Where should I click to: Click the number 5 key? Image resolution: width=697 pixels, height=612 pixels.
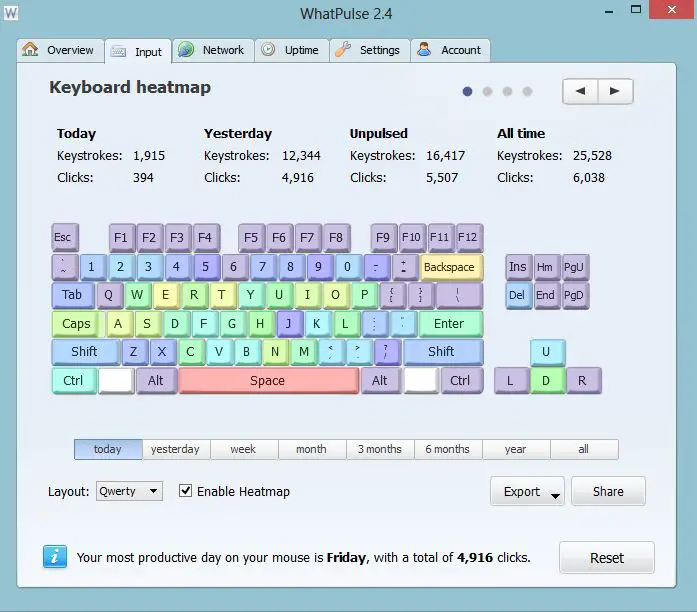pos(207,267)
